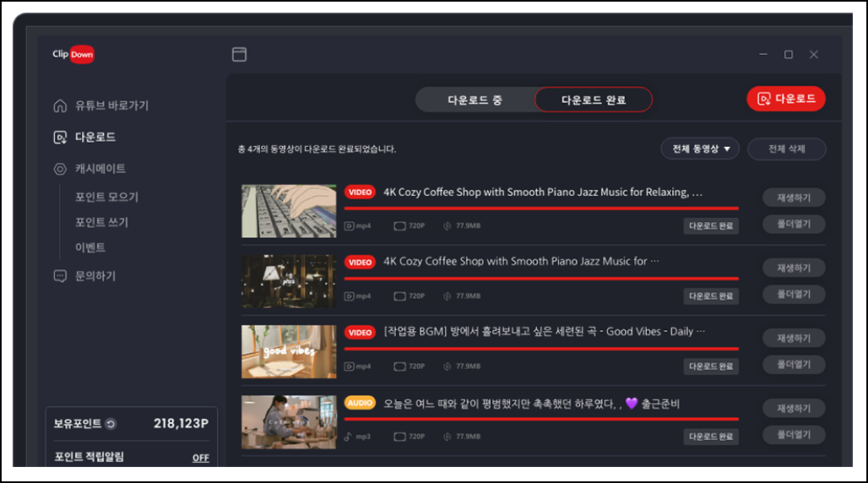This screenshot has height=483, width=868.
Task: Click the music note mp3 icon
Action: [348, 437]
